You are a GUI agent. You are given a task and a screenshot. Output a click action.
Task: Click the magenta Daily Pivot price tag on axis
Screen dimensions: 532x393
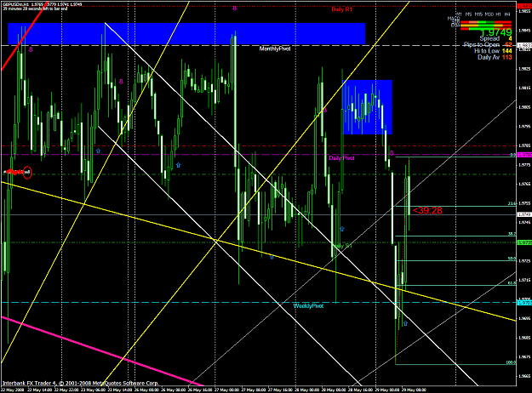point(524,155)
